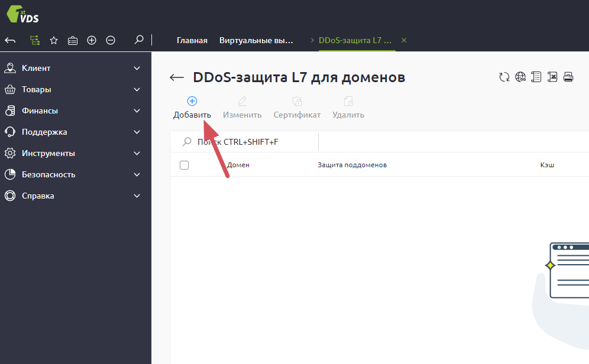The height and width of the screenshot is (364, 589).
Task: Click the circled minus toolbar icon
Action: [x=111, y=40]
